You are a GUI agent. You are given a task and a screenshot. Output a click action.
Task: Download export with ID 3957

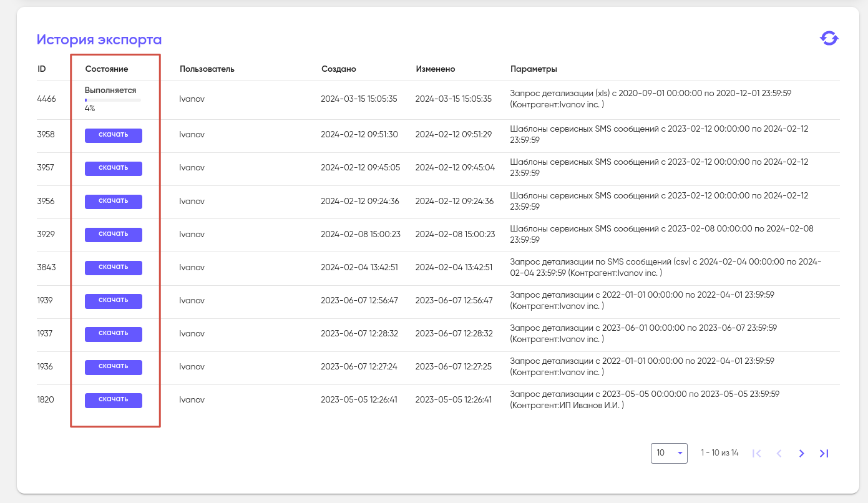[114, 168]
